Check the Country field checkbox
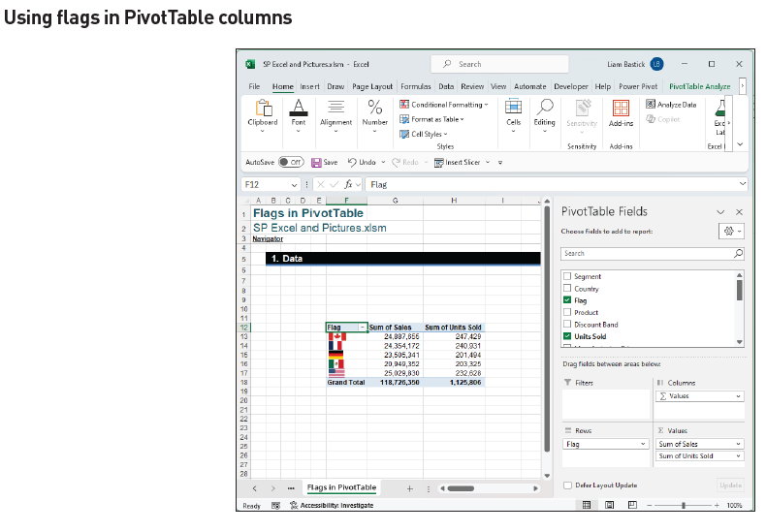This screenshot has height=532, width=766. click(x=567, y=289)
